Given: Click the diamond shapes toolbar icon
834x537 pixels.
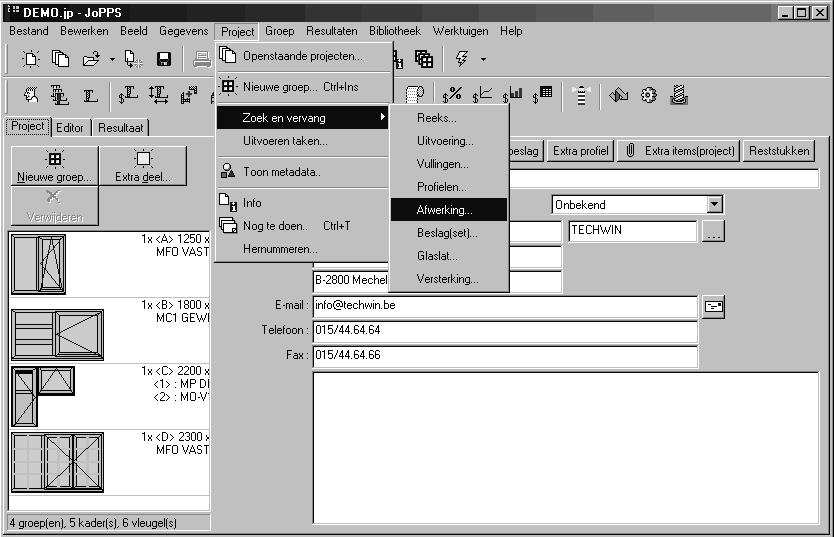Looking at the screenshot, I should tap(619, 95).
